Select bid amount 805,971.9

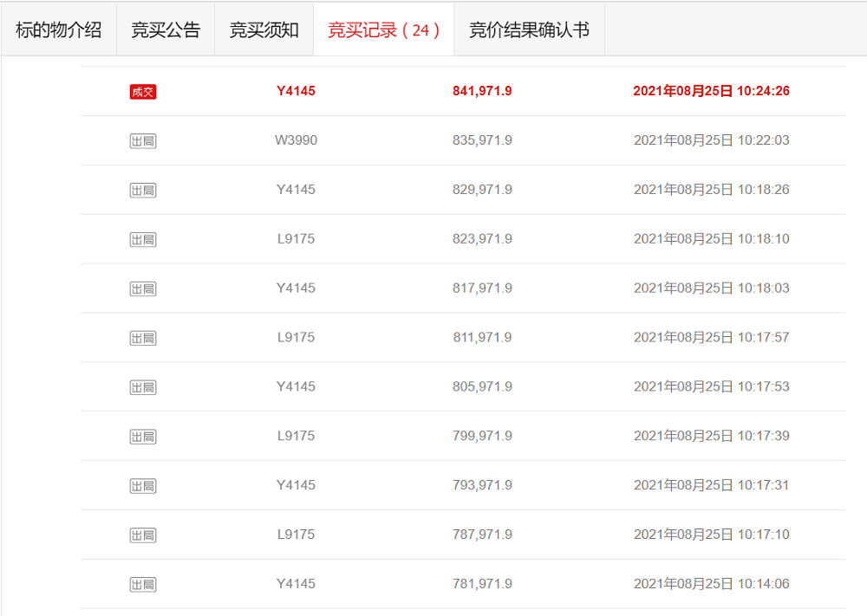[x=482, y=386]
